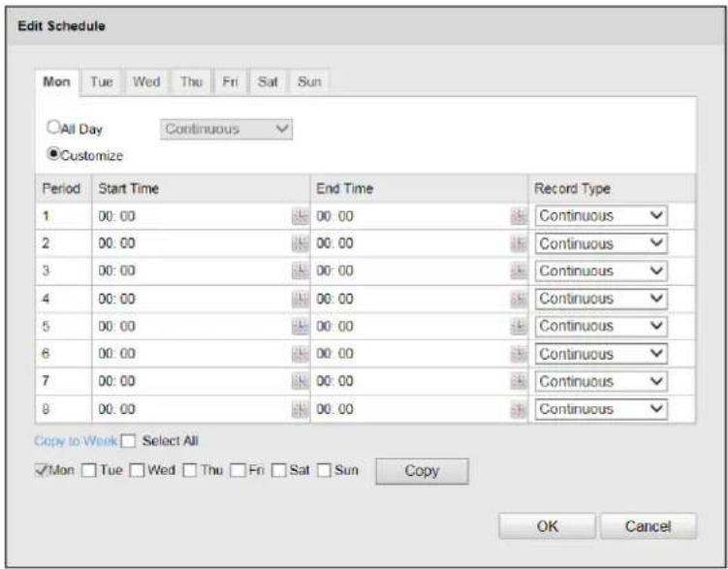The width and height of the screenshot is (728, 569).
Task: Open Record Type dropdown for period 3
Action: [x=601, y=271]
